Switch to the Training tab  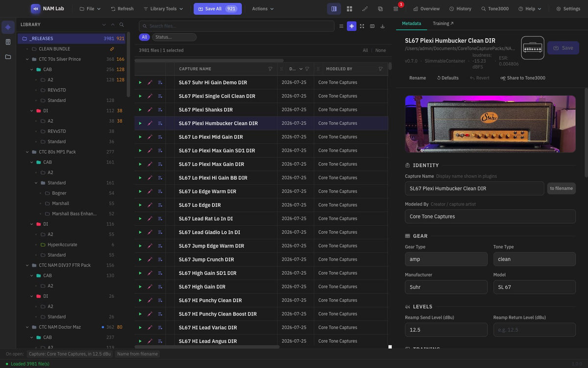[x=443, y=24]
